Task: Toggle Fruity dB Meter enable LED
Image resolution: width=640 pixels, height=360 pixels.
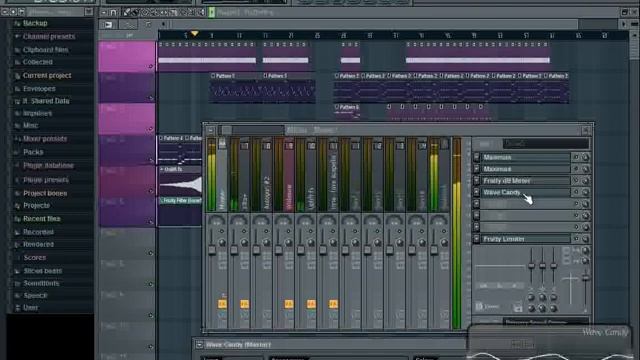Action: click(576, 180)
